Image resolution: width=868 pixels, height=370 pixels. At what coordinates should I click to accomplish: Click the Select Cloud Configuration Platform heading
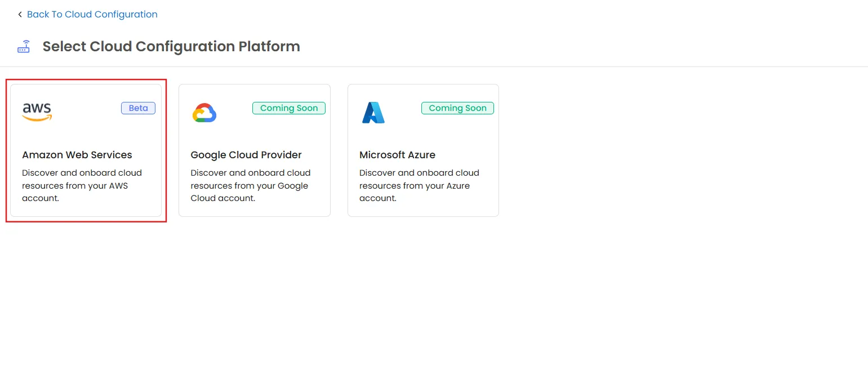(x=171, y=46)
